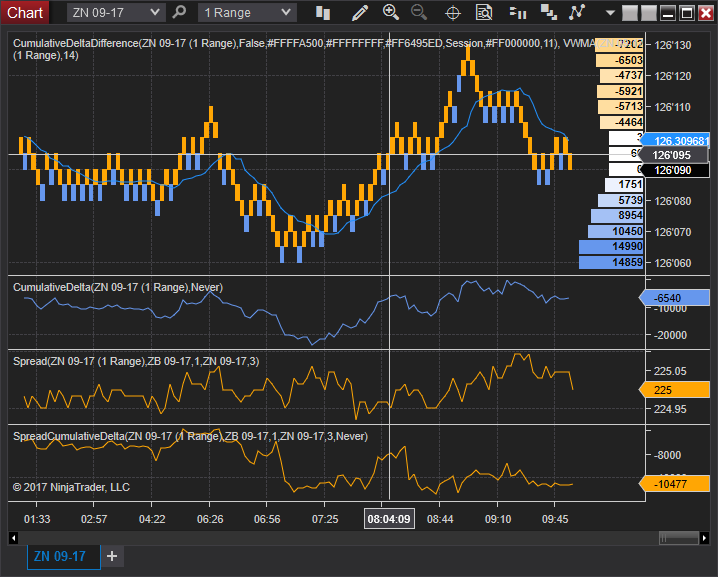Screen dimensions: 718x577
Task: Click the scrollbar right arrow
Action: click(704, 538)
